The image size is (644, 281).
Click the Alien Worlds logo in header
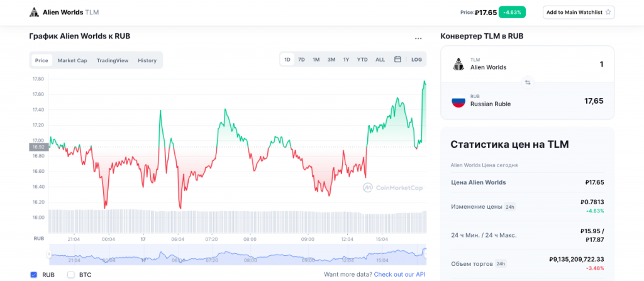click(34, 12)
